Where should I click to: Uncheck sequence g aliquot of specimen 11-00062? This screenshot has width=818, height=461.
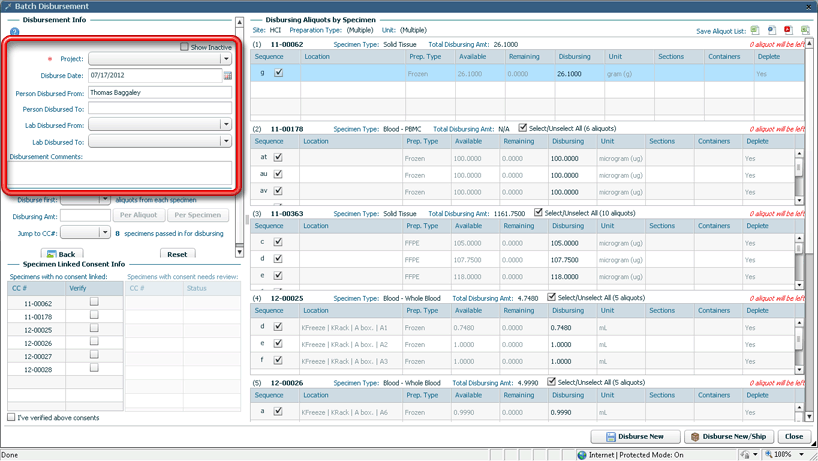click(279, 73)
